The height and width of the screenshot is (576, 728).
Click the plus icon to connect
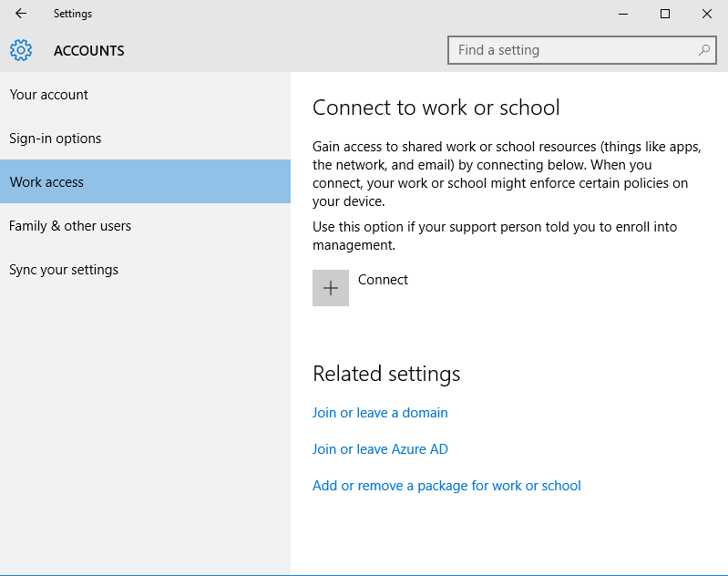pos(331,288)
